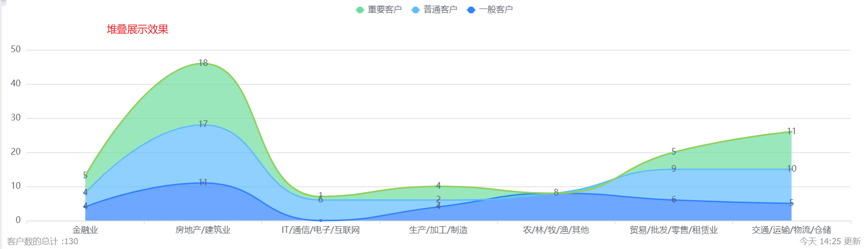Click the light blue 普通客户 legend marker
Screen dimensions: 868x249
(x=415, y=9)
